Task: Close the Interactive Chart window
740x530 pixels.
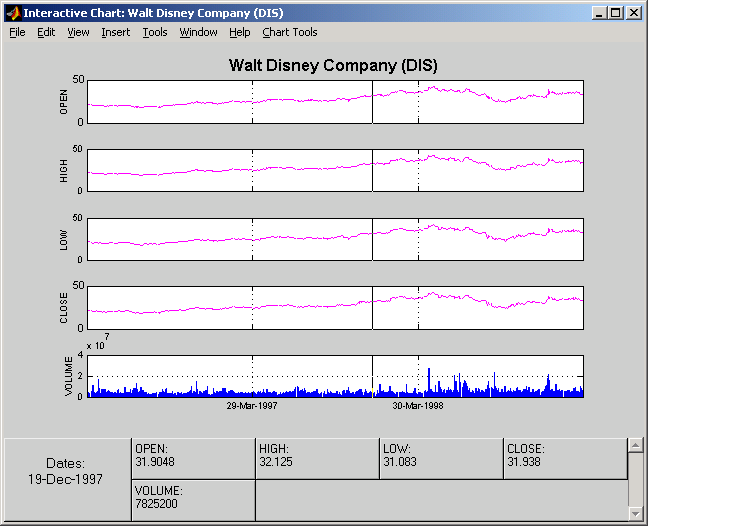Action: click(x=634, y=13)
